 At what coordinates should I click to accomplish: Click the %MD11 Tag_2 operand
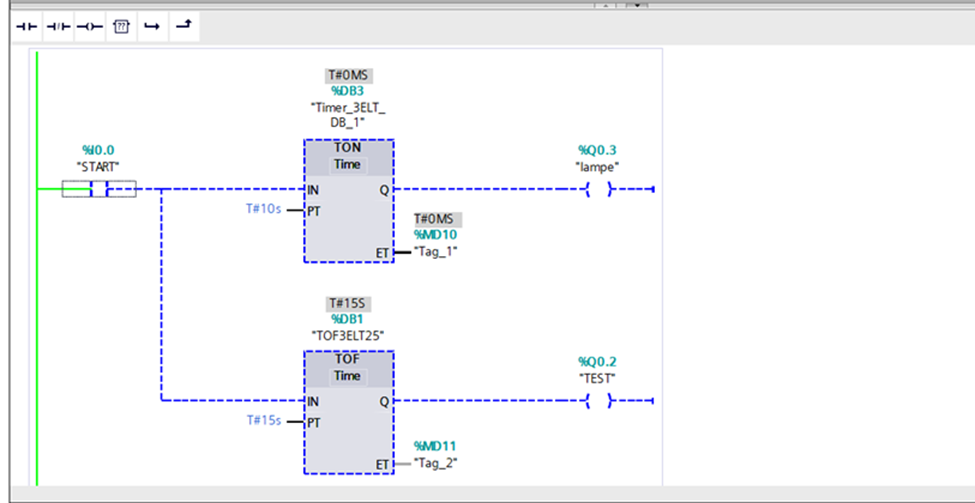(x=435, y=446)
